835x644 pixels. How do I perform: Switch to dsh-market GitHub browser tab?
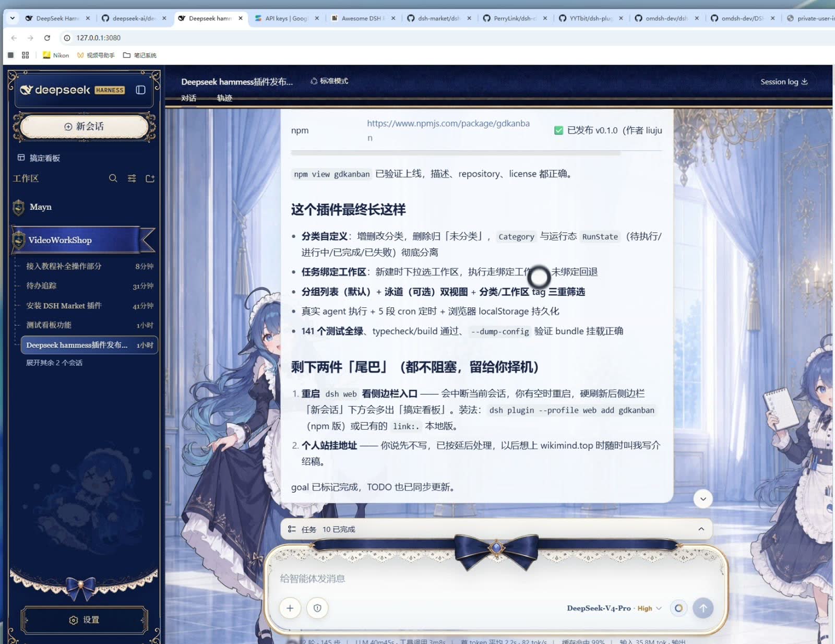(438, 18)
